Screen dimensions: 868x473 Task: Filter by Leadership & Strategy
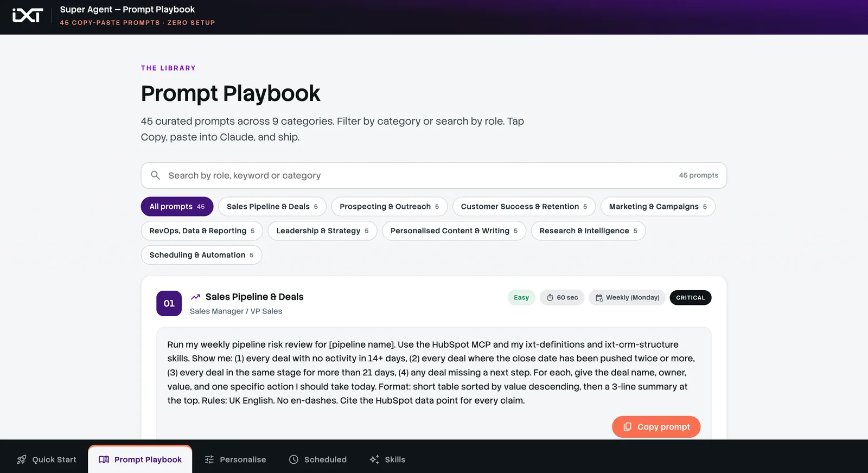click(x=322, y=231)
